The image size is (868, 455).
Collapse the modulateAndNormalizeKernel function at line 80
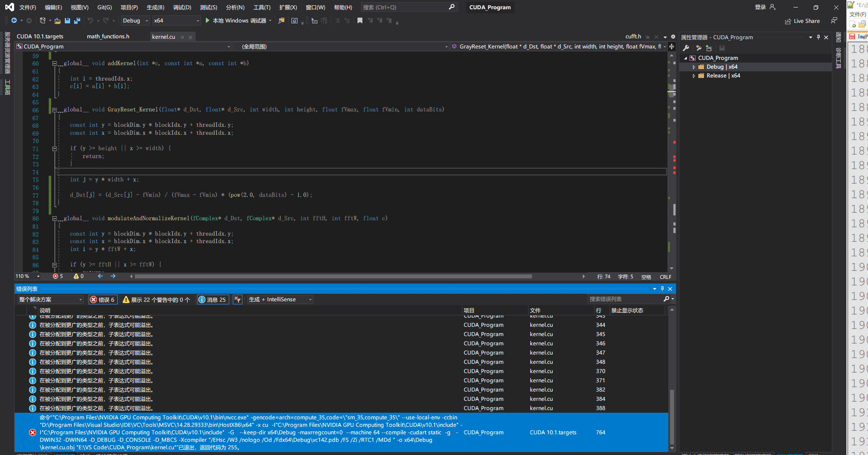55,218
